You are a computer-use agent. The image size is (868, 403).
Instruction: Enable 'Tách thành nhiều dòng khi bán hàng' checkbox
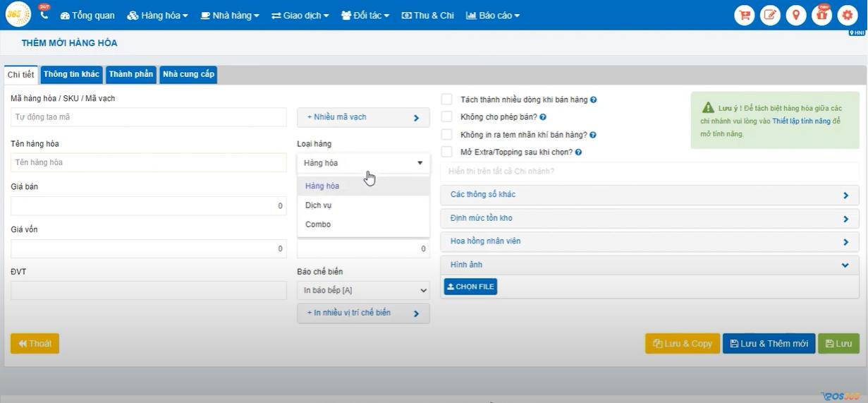pyautogui.click(x=446, y=100)
